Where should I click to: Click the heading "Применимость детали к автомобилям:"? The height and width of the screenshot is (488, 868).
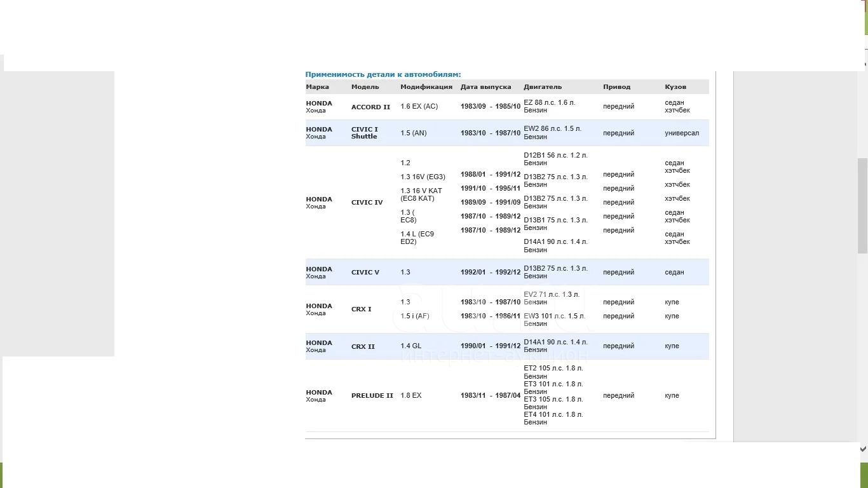(x=383, y=74)
